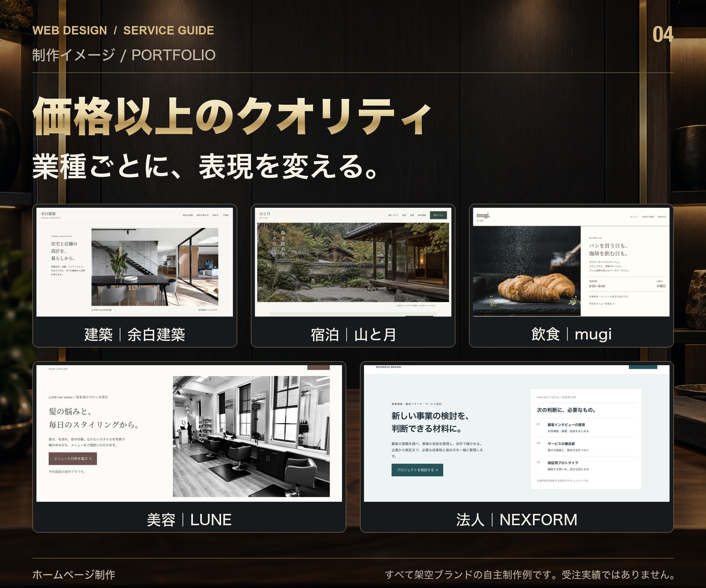706x588 pixels.
Task: Click the 業種ごとに、表現を変える。 subheading
Action: (206, 166)
